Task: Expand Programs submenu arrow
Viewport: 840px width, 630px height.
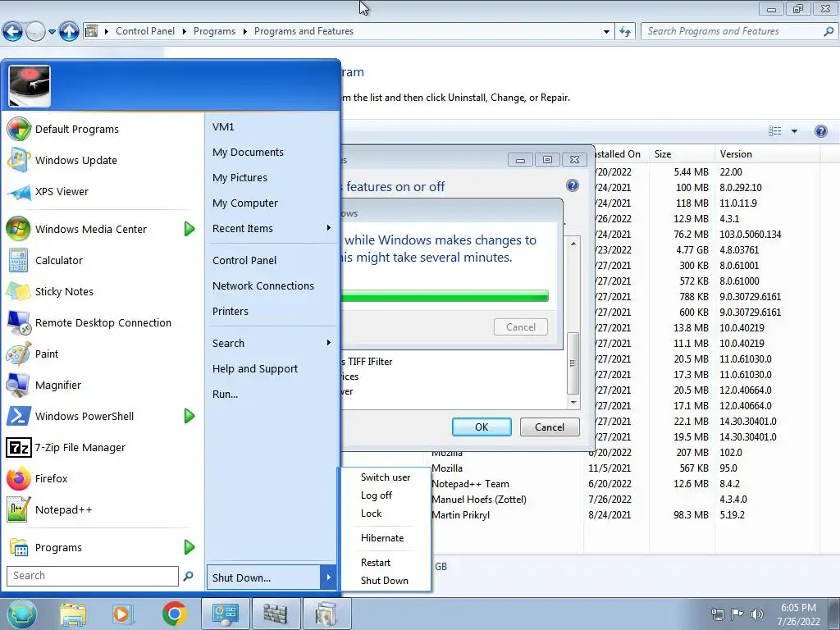Action: [189, 547]
